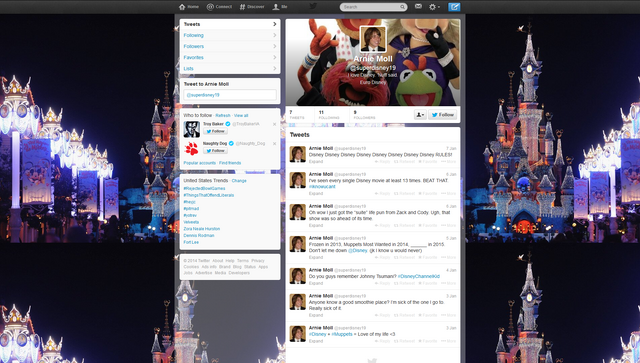Select the Tweets sidebar item
The width and height of the screenshot is (640, 363).
pos(230,24)
